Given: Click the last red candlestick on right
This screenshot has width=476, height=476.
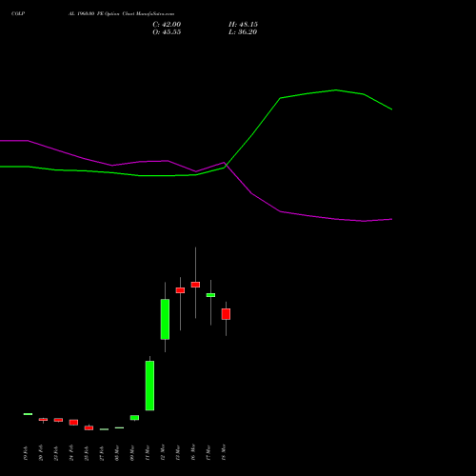Looking at the screenshot, I should pos(226,314).
